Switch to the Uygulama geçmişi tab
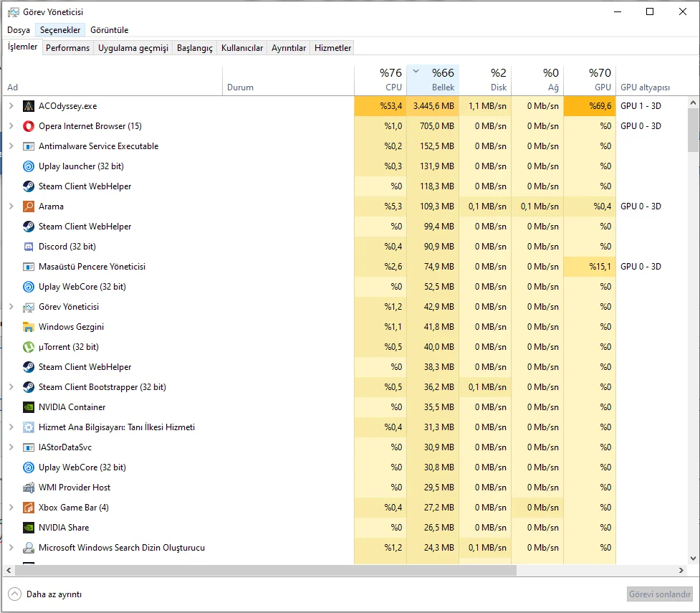700x613 pixels. click(x=133, y=48)
